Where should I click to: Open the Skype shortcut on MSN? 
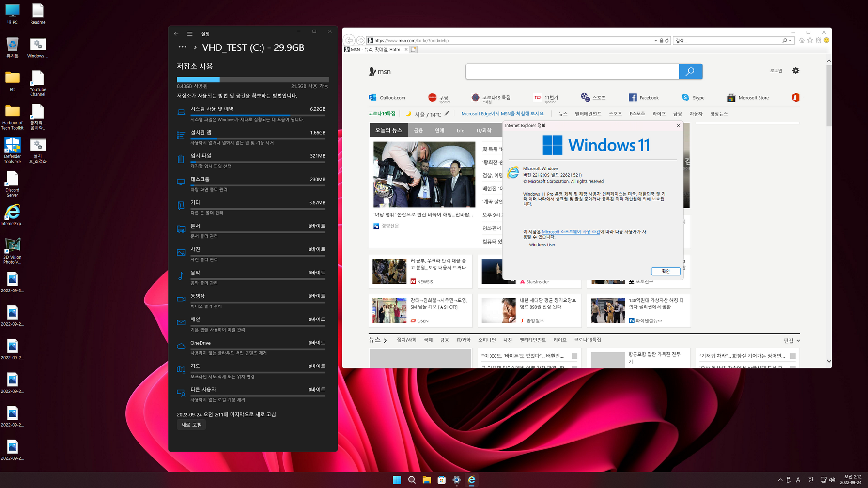[x=693, y=98]
